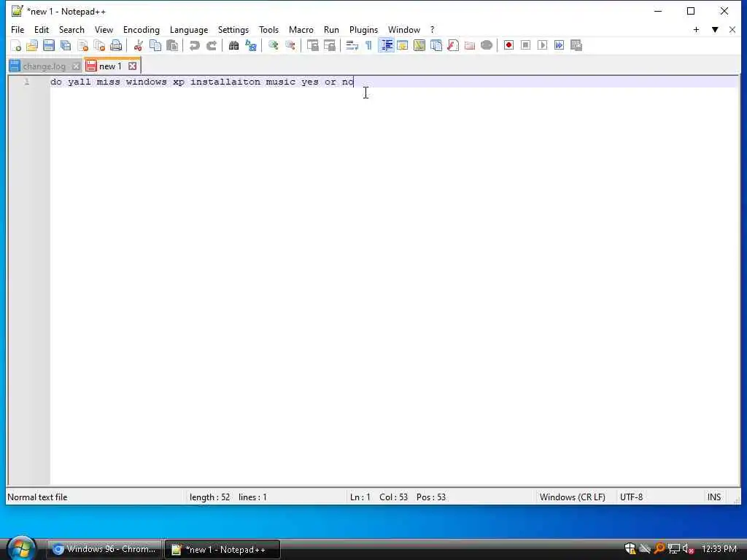The image size is (747, 560).
Task: Open the Macro menu
Action: [x=301, y=29]
